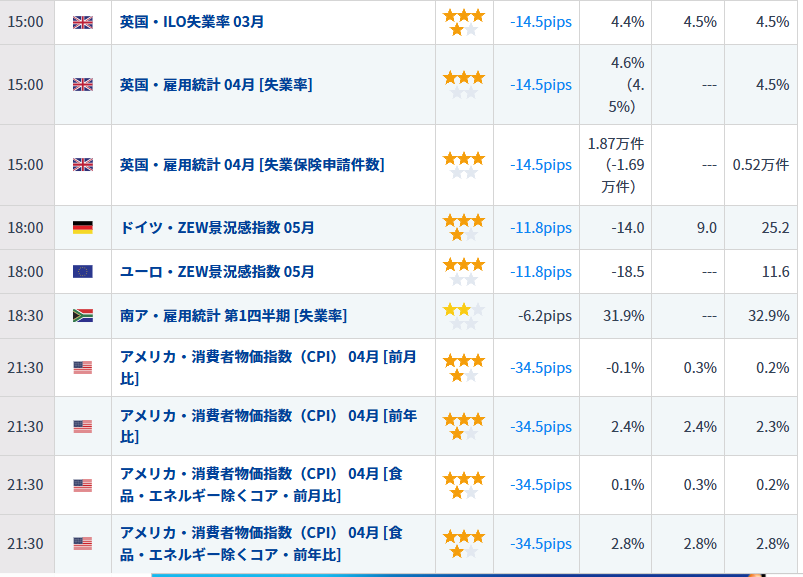
Task: Click the star rating for ドイツ・ZEW景況感指数
Action: point(463,227)
